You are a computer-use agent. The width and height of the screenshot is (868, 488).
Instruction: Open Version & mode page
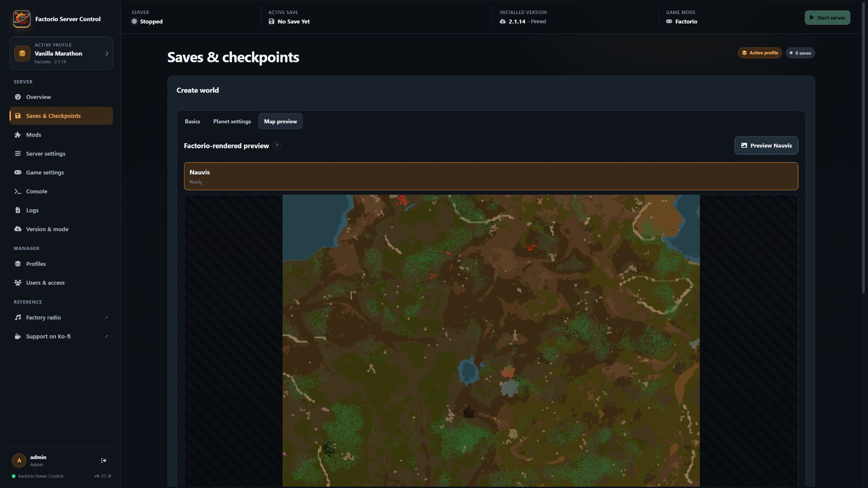(61, 229)
